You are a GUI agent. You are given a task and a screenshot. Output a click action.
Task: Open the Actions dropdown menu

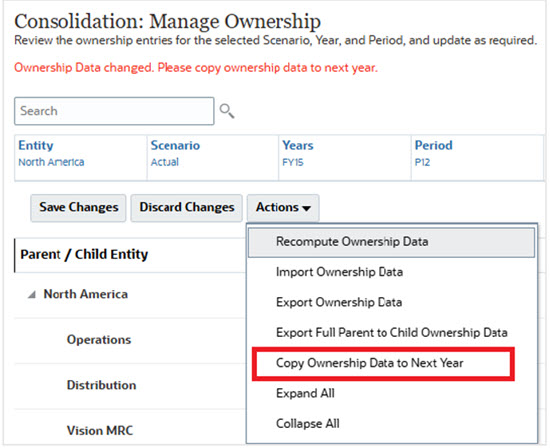[x=283, y=208]
